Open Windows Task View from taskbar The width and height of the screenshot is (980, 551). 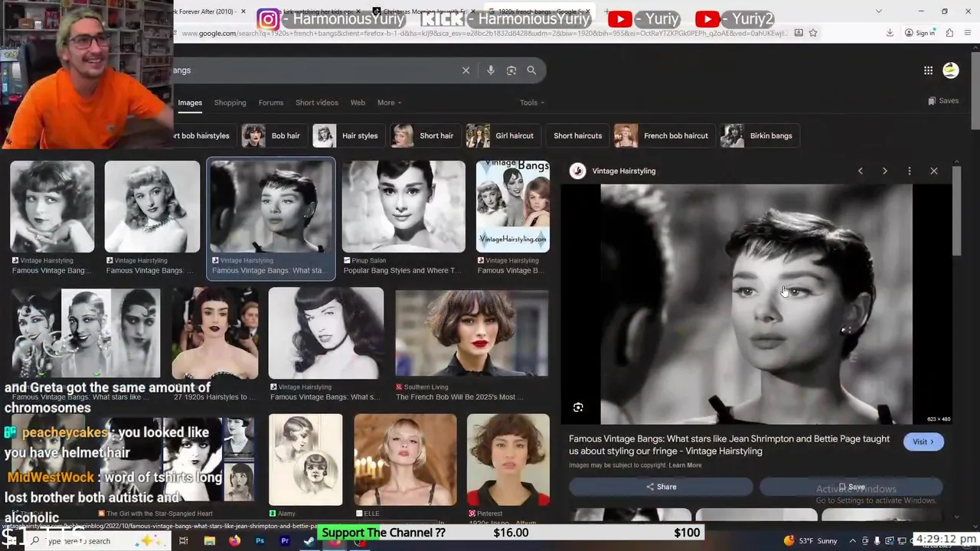[184, 541]
